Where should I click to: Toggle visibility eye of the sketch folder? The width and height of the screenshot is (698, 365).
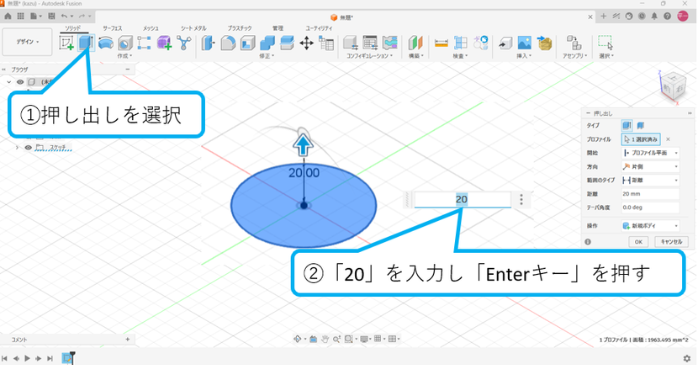pyautogui.click(x=28, y=147)
